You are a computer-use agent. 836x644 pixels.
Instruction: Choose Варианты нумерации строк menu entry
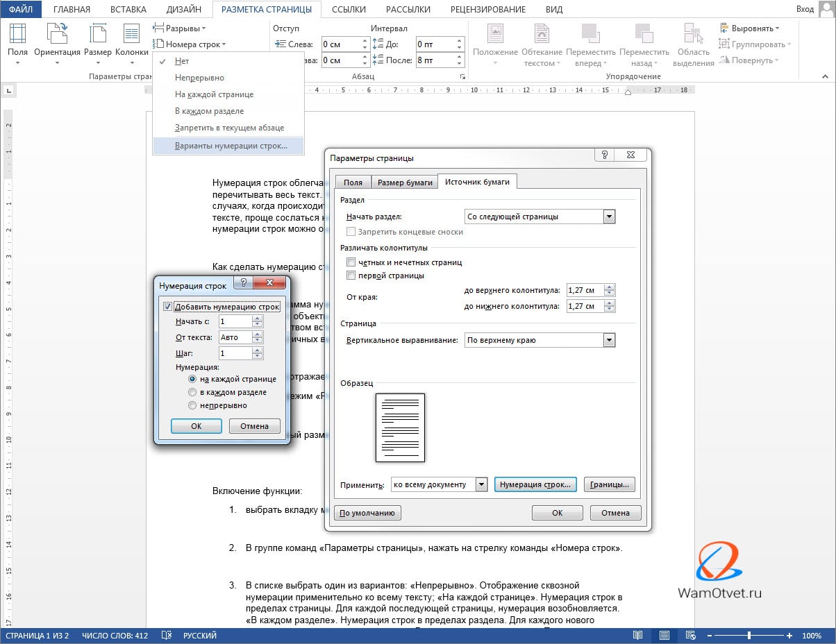pos(228,146)
